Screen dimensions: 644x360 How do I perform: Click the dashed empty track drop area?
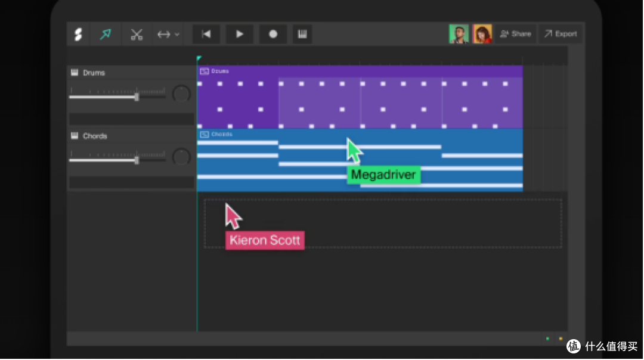click(383, 224)
